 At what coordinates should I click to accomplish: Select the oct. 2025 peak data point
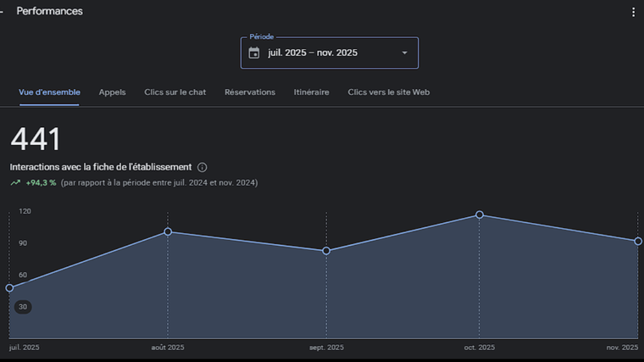(x=480, y=214)
